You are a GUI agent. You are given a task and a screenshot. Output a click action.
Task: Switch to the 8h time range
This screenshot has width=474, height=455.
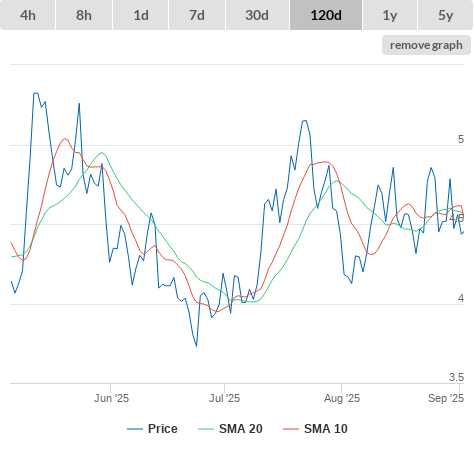tap(84, 15)
